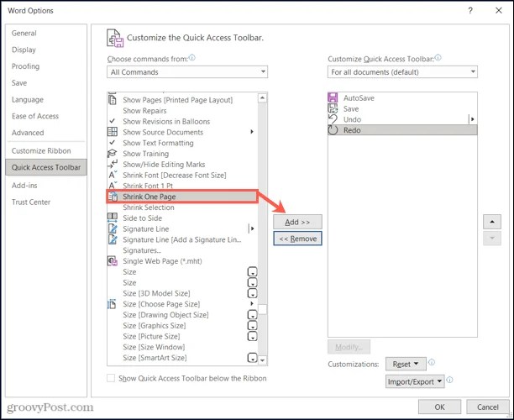
Task: Select the Show Training graduation cap icon
Action: 112,154
